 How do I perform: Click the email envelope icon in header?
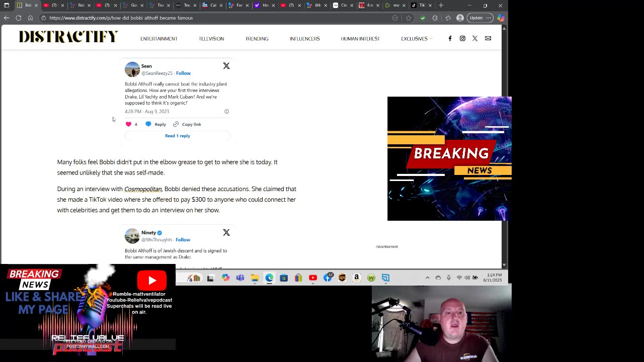click(488, 38)
